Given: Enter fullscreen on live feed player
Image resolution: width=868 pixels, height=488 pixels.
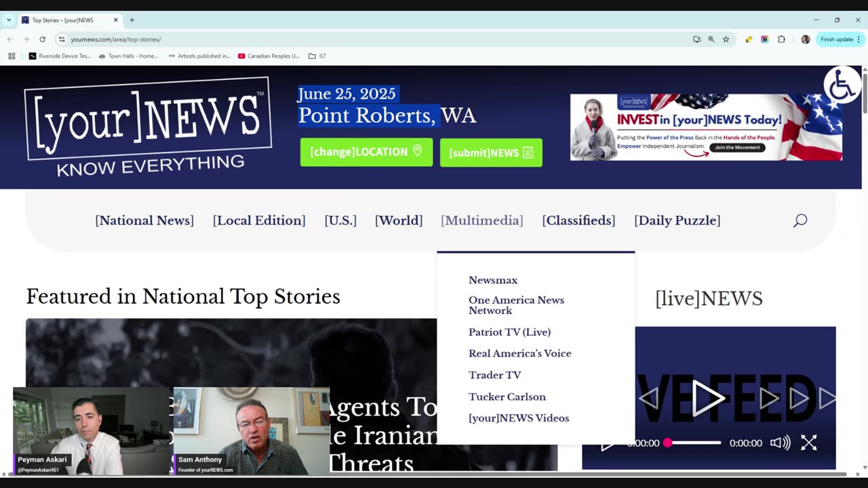Looking at the screenshot, I should [809, 443].
